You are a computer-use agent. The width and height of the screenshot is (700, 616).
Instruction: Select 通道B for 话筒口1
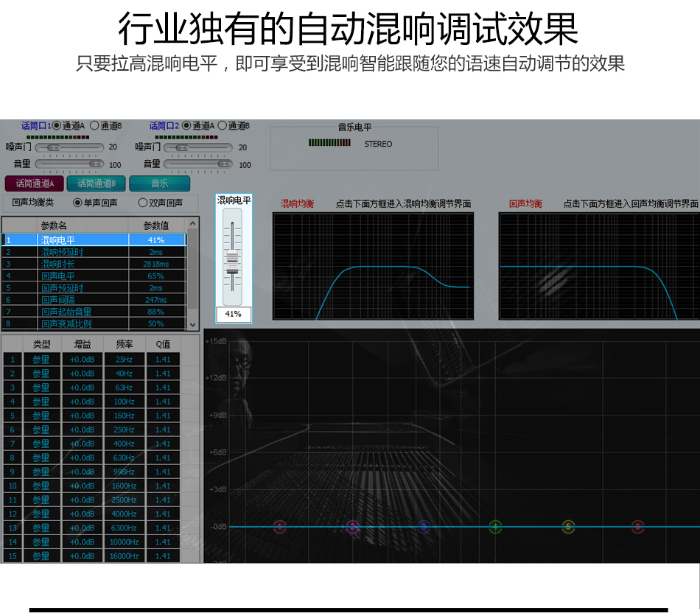click(x=94, y=125)
